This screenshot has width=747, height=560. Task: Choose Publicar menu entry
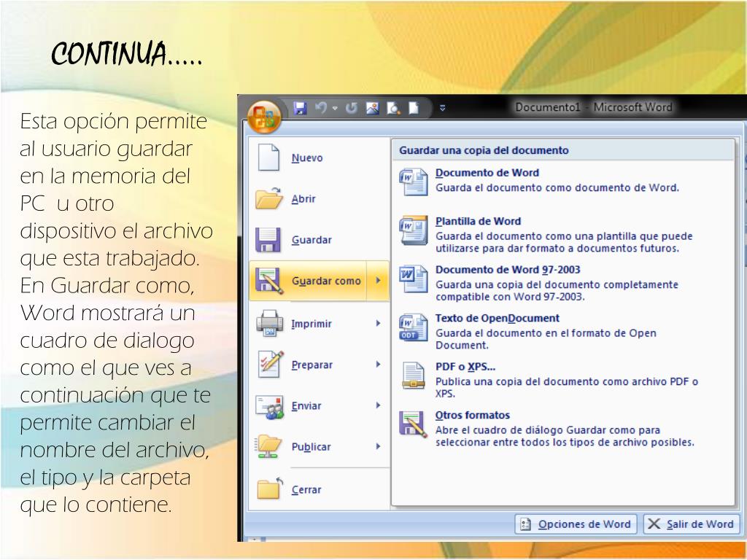pyautogui.click(x=319, y=447)
